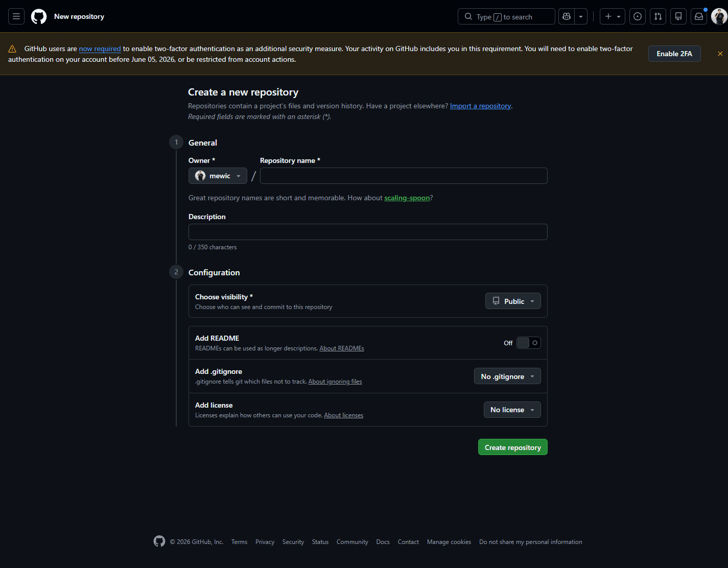This screenshot has width=728, height=568.
Task: Click the Enable 2FA button
Action: [674, 54]
